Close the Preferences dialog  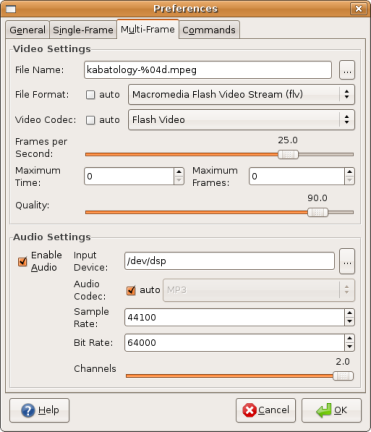(359, 9)
